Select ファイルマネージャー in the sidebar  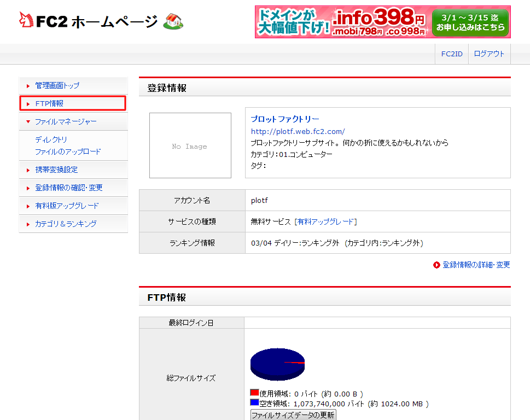tap(66, 121)
